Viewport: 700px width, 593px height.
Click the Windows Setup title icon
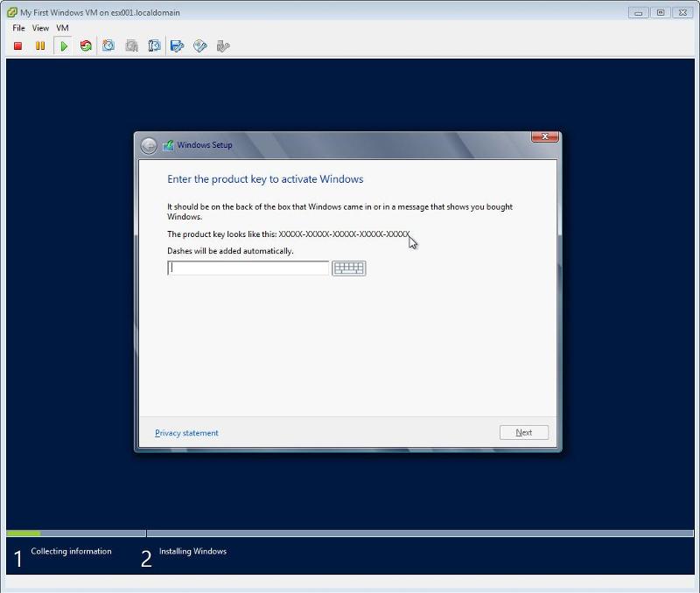(168, 145)
